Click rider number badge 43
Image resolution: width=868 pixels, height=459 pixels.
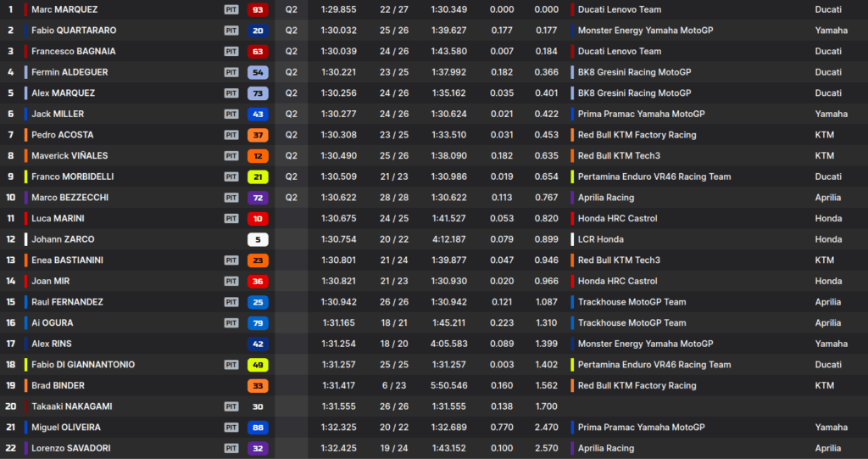click(258, 115)
